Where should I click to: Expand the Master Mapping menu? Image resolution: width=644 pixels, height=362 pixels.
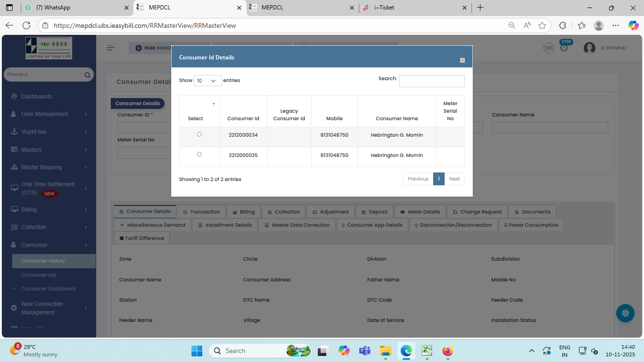click(49, 167)
